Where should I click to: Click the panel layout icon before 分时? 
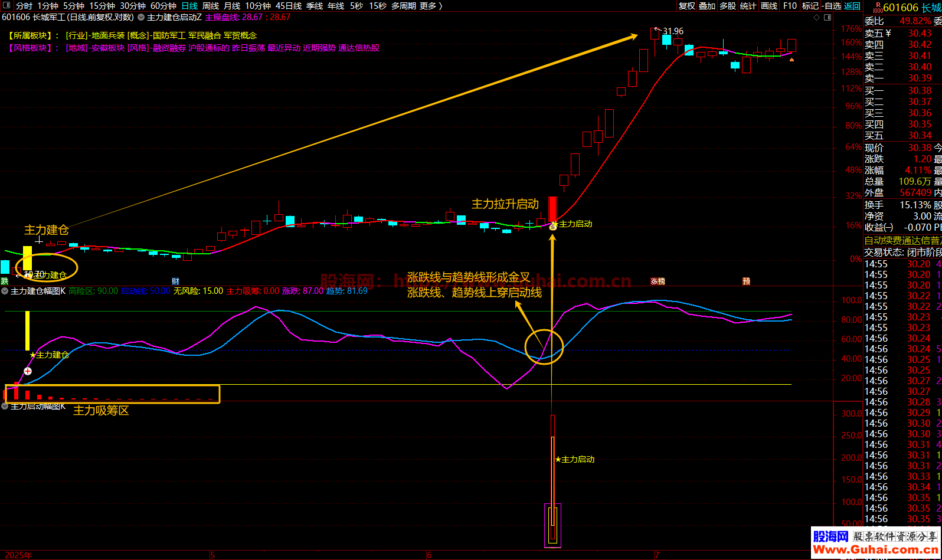(x=7, y=5)
